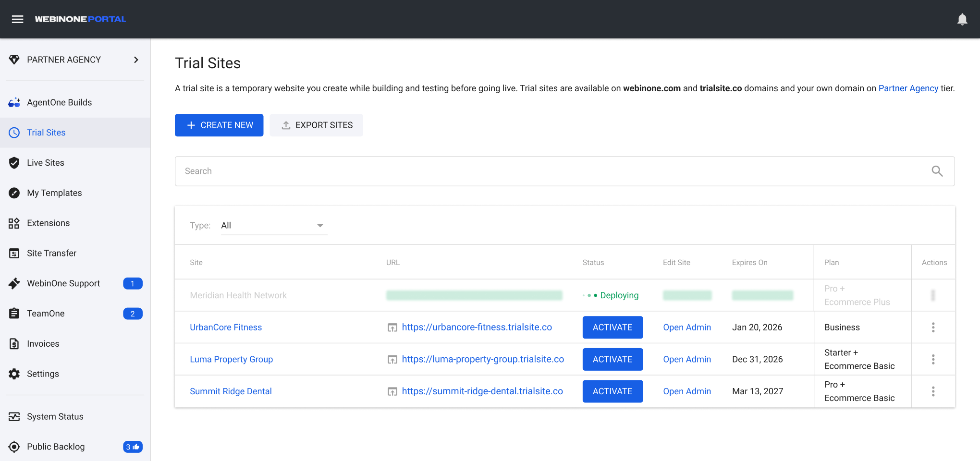Open urbancore-fitness.trialsite.co URL

coord(477,327)
